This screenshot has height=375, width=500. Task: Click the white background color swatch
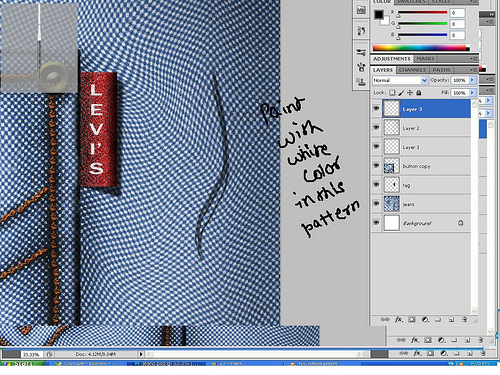click(386, 22)
